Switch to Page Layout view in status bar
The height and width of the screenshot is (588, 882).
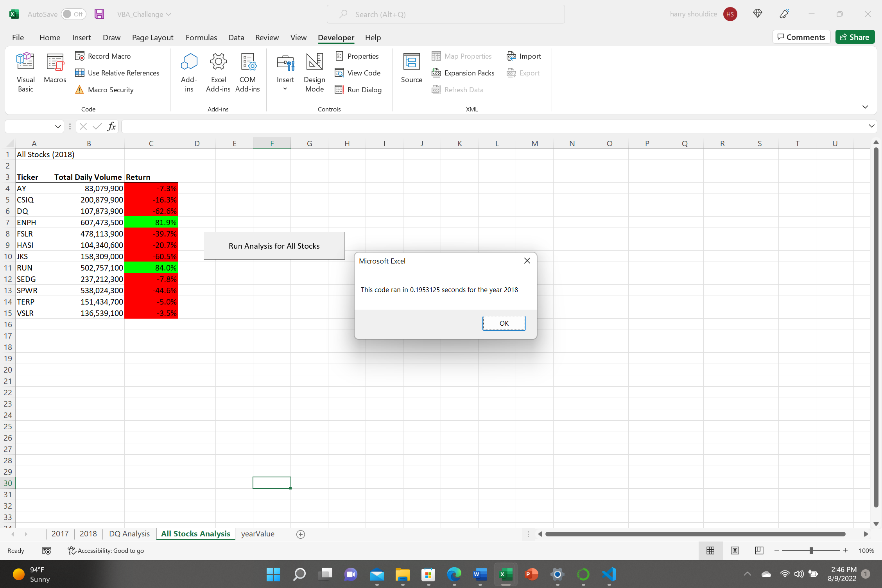click(x=735, y=550)
